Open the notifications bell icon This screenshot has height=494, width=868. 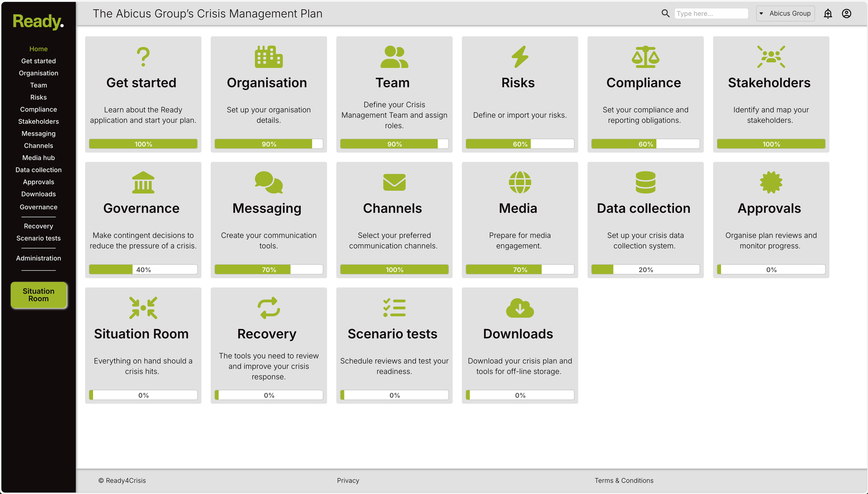tap(828, 14)
